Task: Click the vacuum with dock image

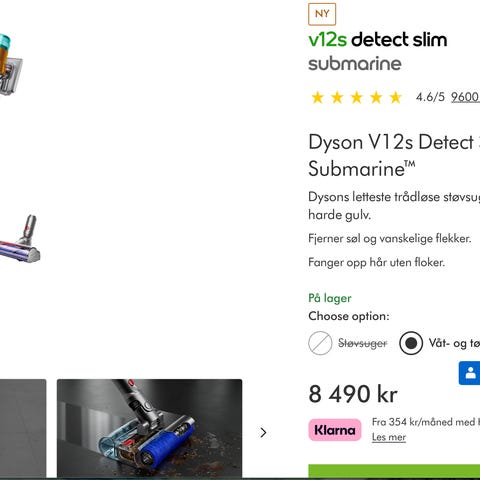Action: point(10,65)
